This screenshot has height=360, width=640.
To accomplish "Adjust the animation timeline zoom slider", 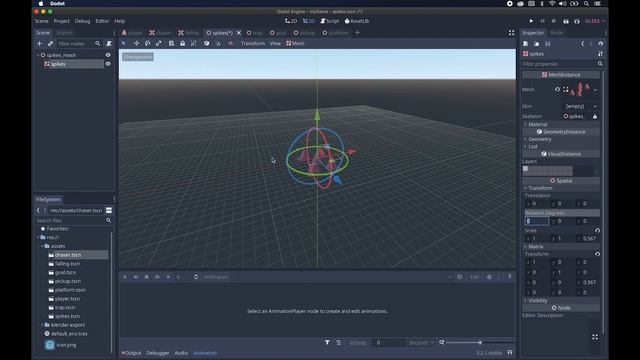I will (480, 342).
